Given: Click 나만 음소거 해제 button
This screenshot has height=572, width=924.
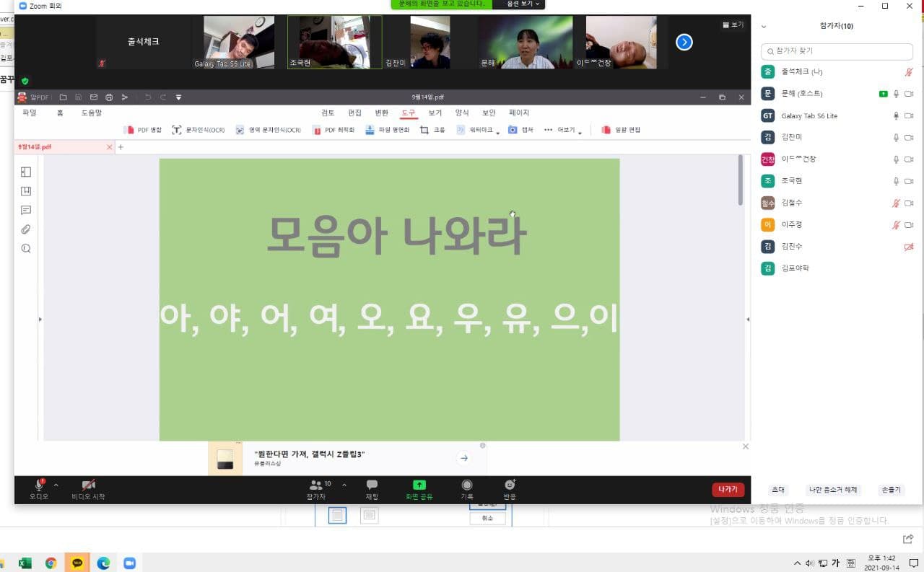Looking at the screenshot, I should point(833,490).
